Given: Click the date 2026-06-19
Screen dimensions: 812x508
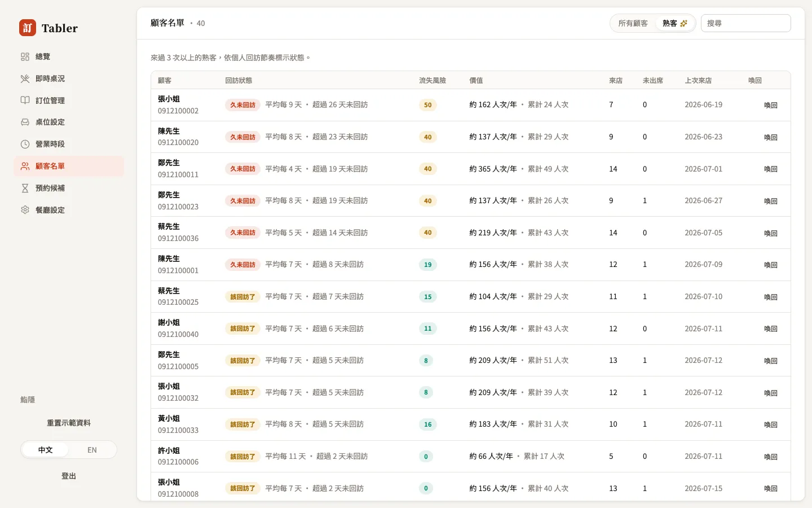Looking at the screenshot, I should (703, 105).
